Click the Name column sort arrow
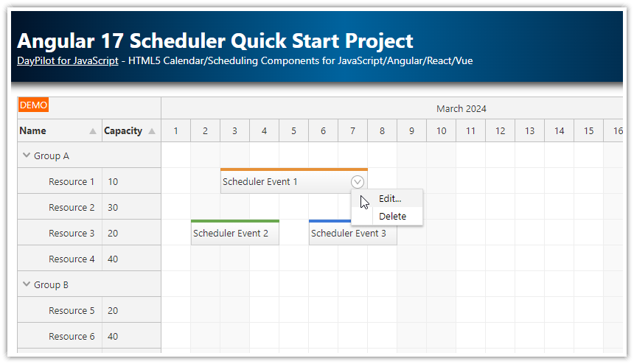The height and width of the screenshot is (364, 634). (x=93, y=131)
